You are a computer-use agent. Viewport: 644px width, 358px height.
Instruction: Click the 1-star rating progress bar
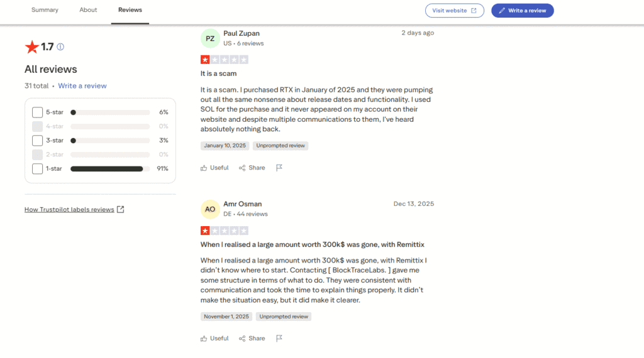coord(109,169)
